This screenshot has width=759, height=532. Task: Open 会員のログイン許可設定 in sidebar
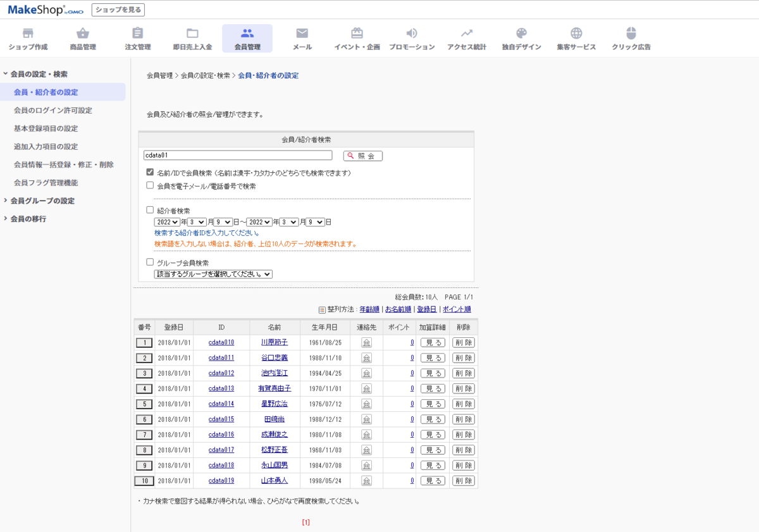point(53,110)
